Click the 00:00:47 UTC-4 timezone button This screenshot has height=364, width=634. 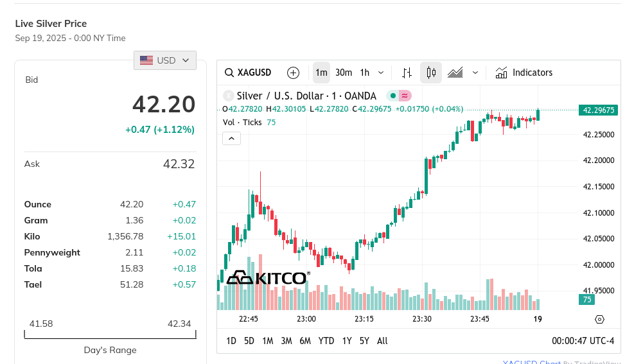coord(583,341)
